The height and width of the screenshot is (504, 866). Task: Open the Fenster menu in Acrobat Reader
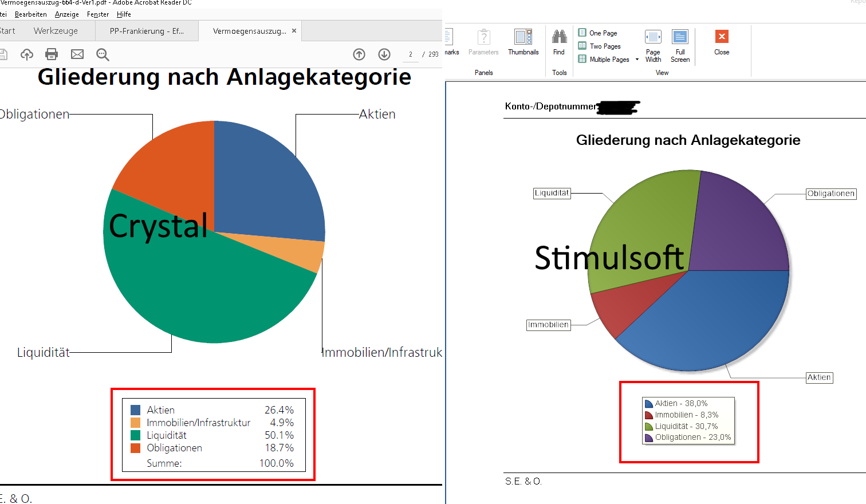[98, 14]
